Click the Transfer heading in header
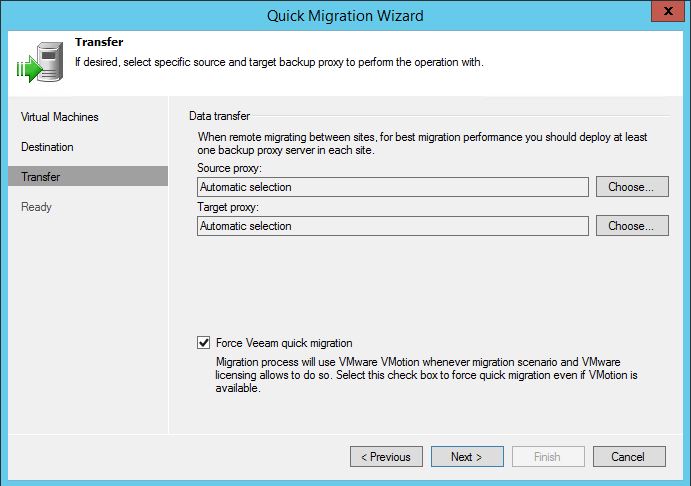691x486 pixels. [98, 43]
